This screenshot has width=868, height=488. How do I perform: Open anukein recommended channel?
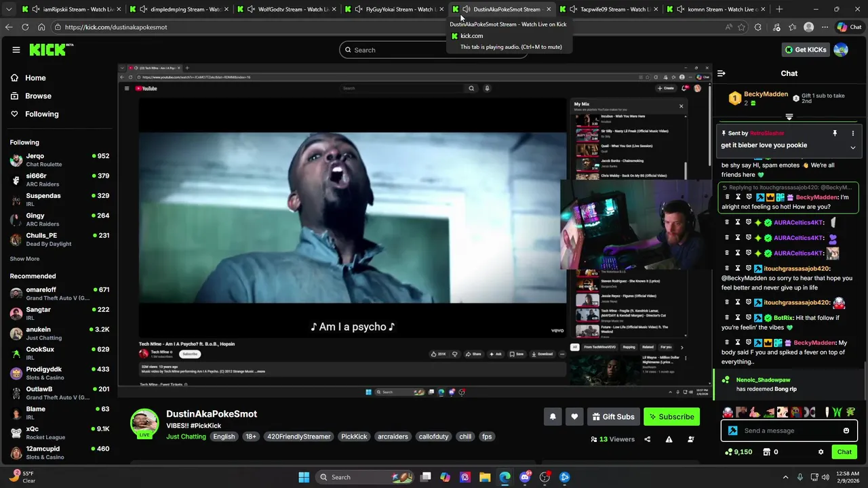click(60, 333)
